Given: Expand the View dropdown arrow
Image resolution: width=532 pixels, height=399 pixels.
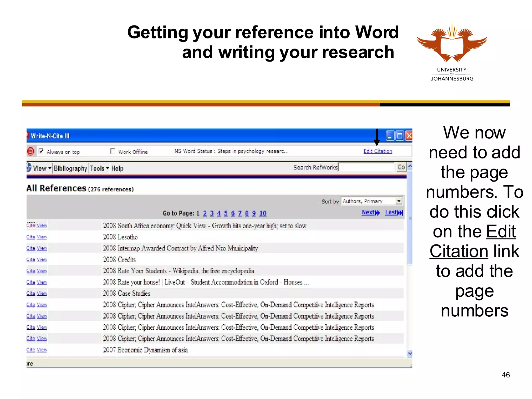Looking at the screenshot, I should (x=50, y=168).
